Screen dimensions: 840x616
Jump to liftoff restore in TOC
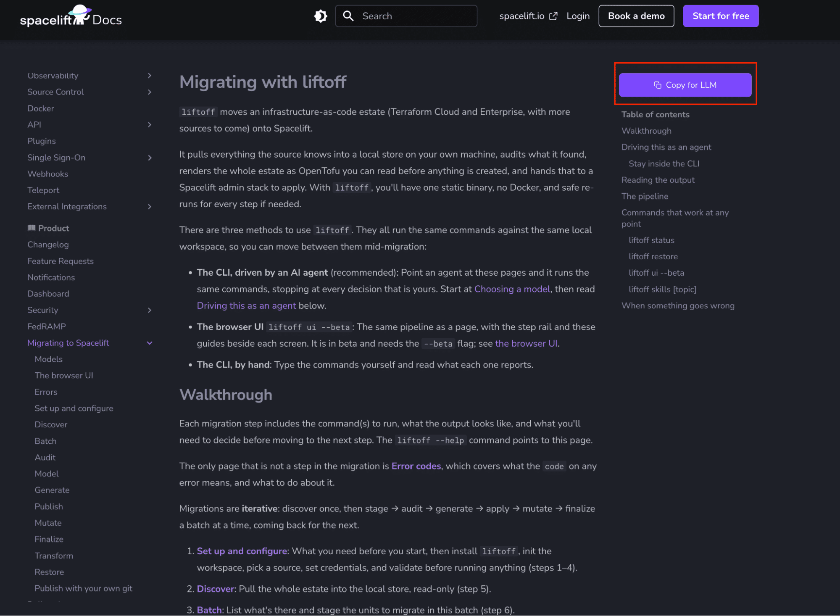pyautogui.click(x=653, y=257)
